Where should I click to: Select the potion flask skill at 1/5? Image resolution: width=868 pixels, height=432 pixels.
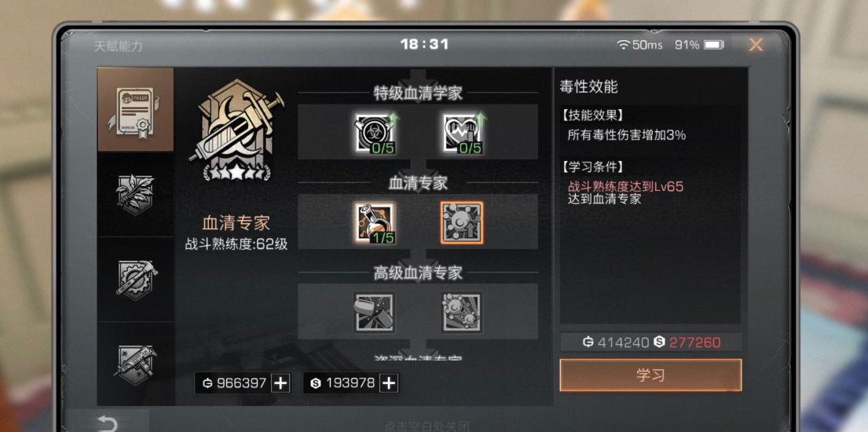coord(375,222)
